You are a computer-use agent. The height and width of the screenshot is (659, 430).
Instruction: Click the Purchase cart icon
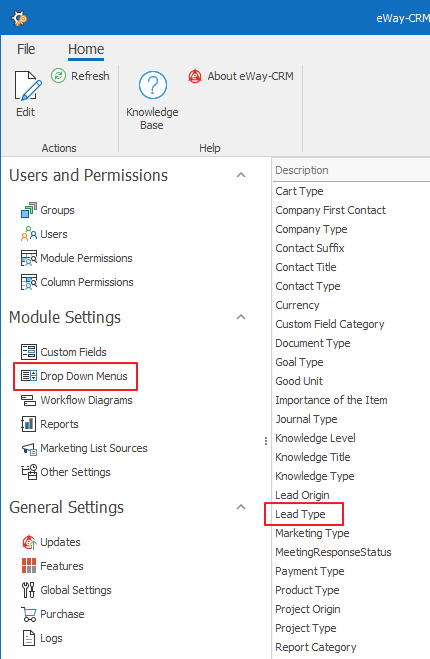tap(29, 614)
